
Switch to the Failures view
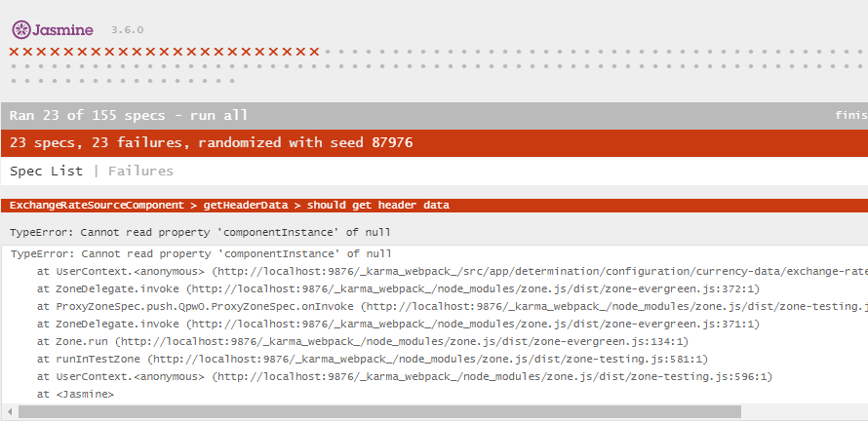pyautogui.click(x=140, y=171)
